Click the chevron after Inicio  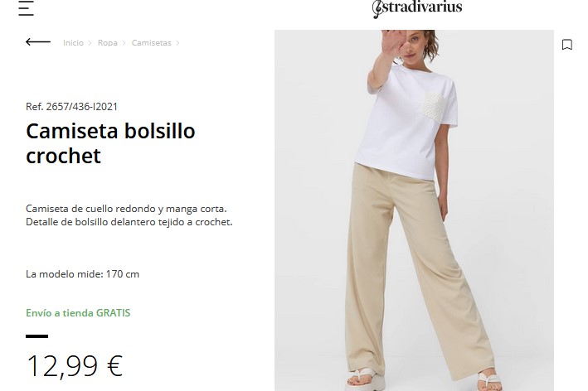[x=90, y=43]
